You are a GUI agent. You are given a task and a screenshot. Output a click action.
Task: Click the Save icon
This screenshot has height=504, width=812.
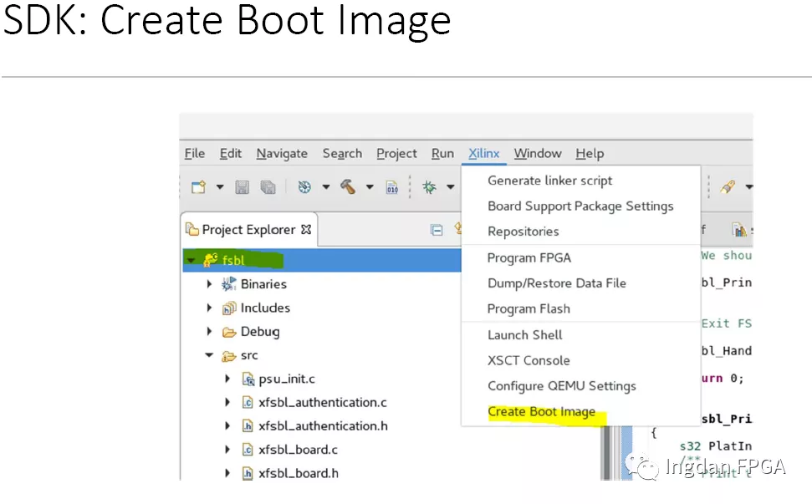[x=242, y=186]
